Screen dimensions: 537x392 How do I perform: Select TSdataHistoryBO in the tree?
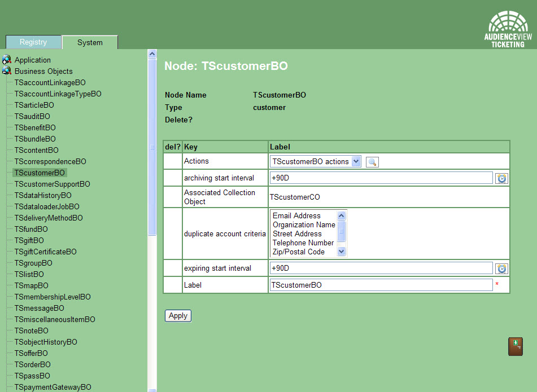point(43,195)
